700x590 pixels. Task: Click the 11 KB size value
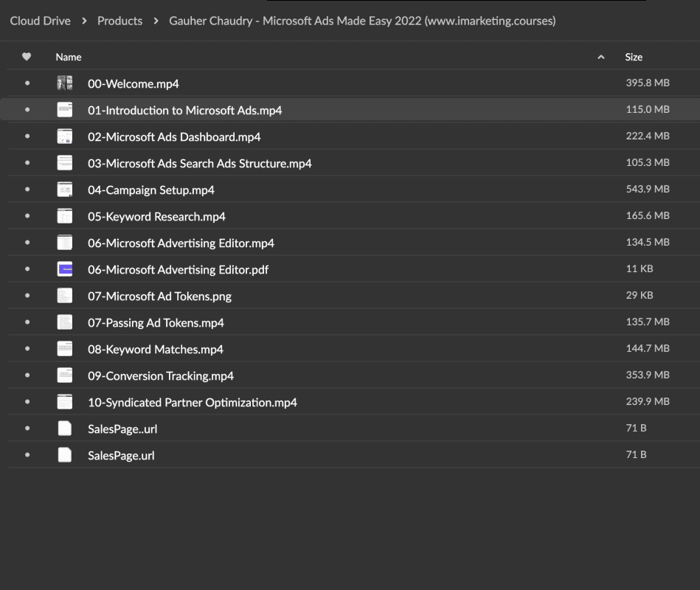tap(640, 268)
